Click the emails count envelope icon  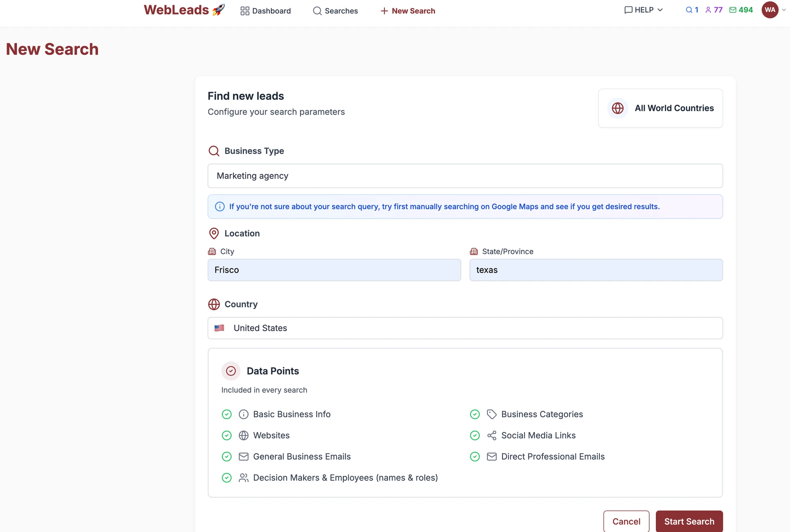point(733,10)
